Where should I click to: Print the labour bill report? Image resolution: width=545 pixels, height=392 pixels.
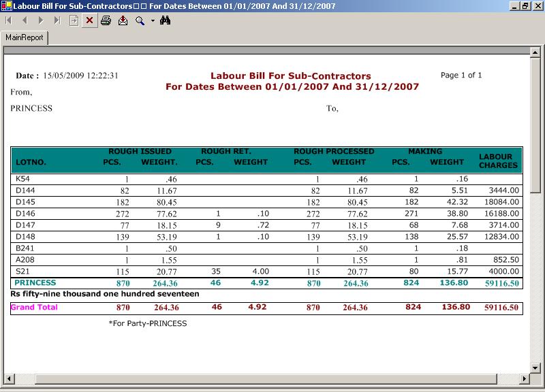(x=106, y=21)
